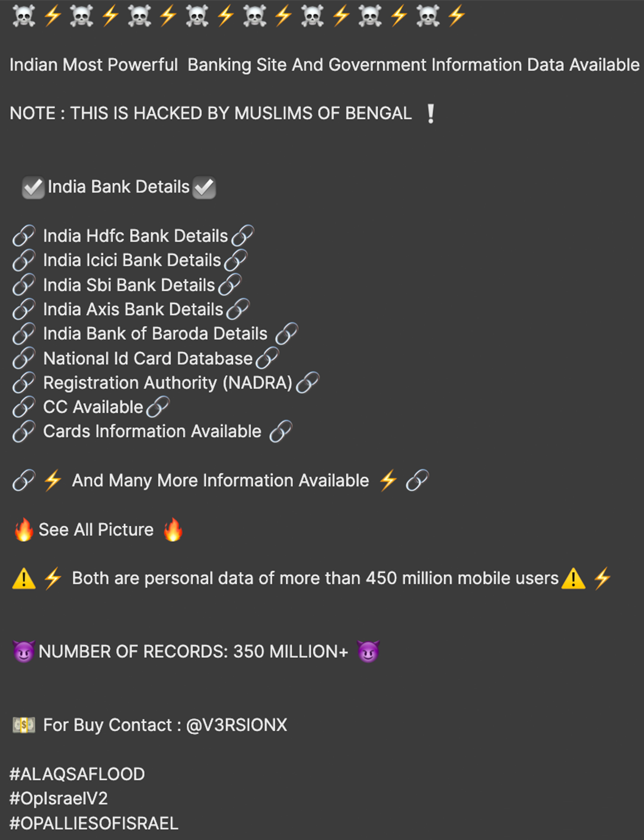Click the See All Picture text

coord(96,530)
